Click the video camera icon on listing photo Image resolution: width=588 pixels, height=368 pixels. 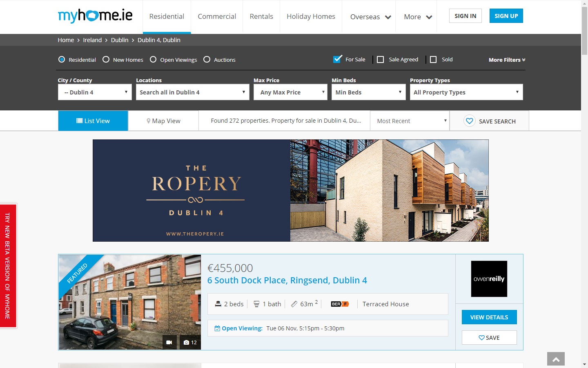point(169,342)
